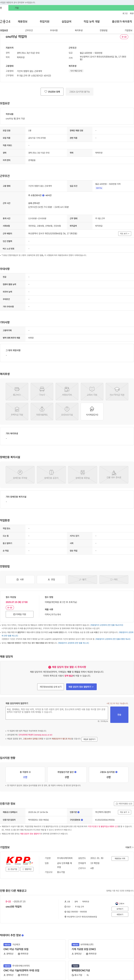Open 지도 보기 next to 부산북부고용센터
The width and height of the screenshot is (134, 980).
point(125,812)
